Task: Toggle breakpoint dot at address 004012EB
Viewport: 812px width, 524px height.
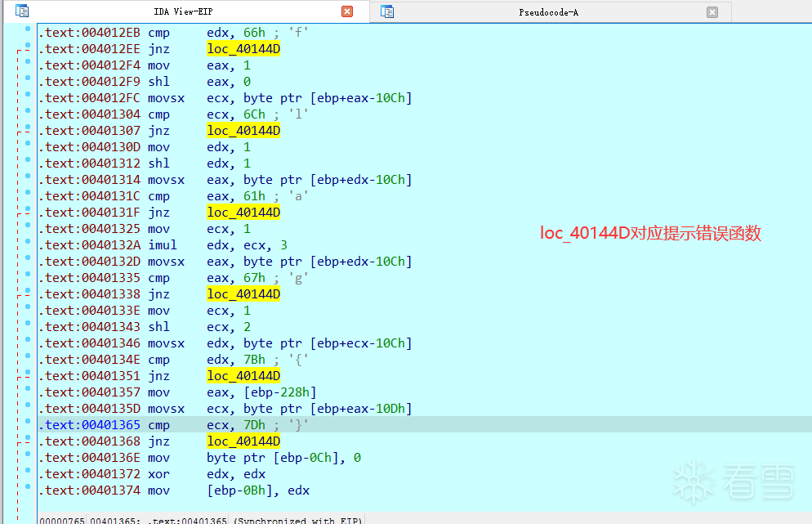Action: (x=28, y=29)
